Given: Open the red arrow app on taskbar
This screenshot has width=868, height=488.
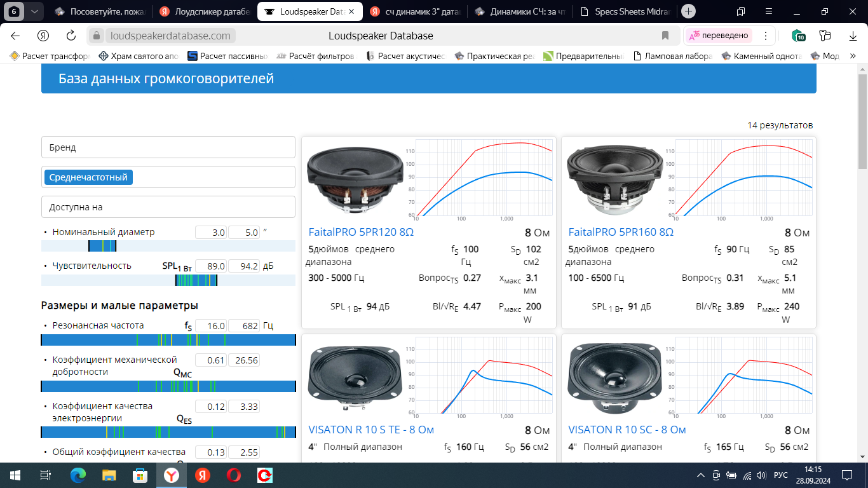Looking at the screenshot, I should tap(264, 475).
